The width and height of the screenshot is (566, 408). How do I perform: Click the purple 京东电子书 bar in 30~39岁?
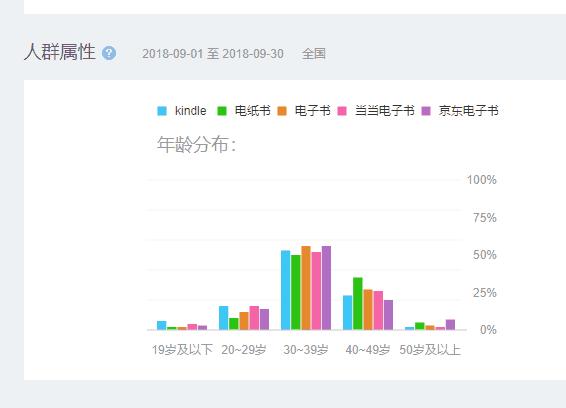click(x=326, y=288)
